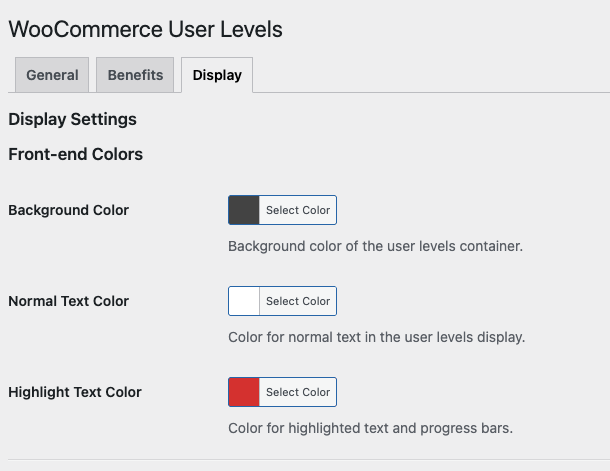Click the red Highlight Text Color swatch

click(244, 392)
